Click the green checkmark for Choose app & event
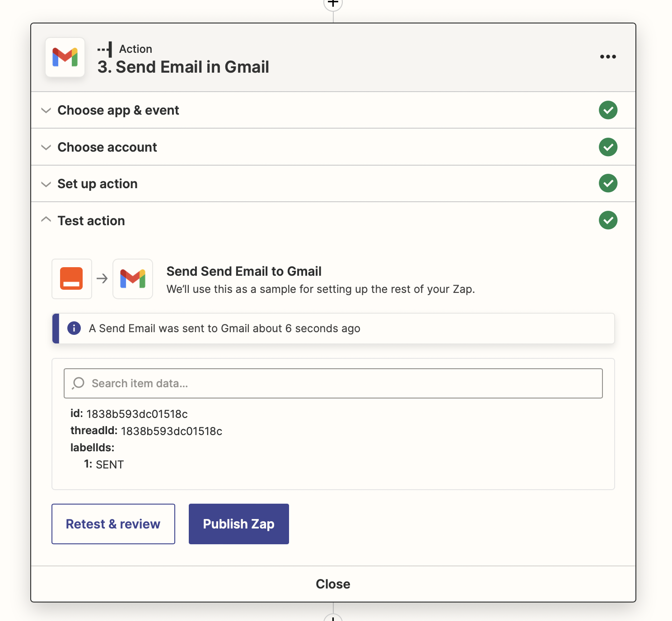 608,110
